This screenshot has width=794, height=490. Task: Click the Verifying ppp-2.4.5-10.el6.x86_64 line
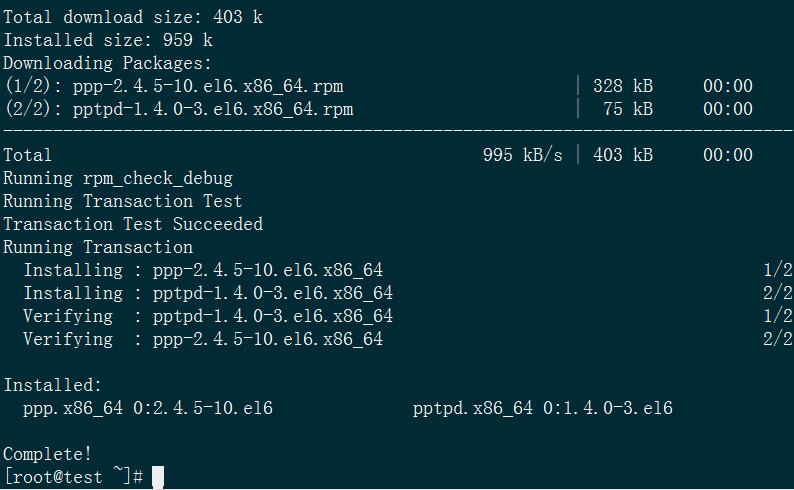coord(203,339)
